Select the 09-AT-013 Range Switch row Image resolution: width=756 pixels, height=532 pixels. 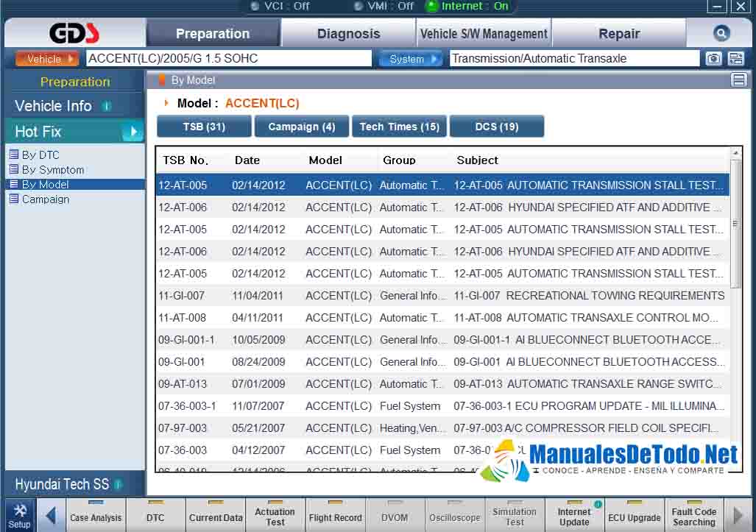pos(442,384)
